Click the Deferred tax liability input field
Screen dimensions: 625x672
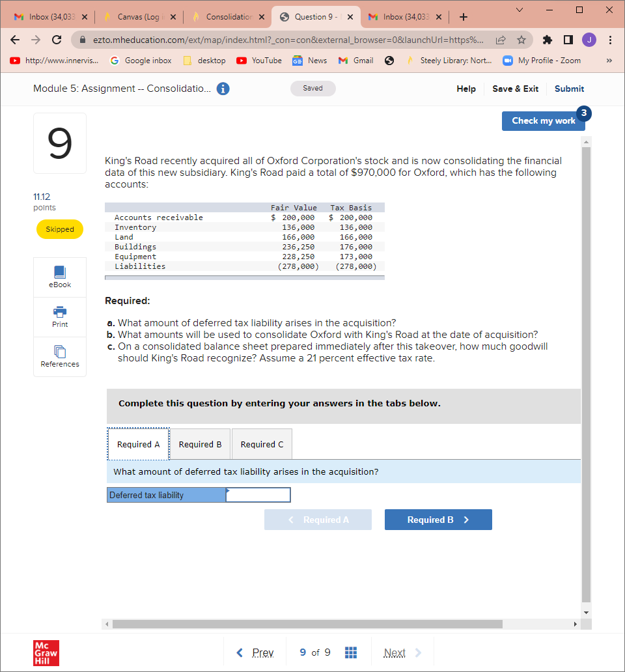point(258,494)
